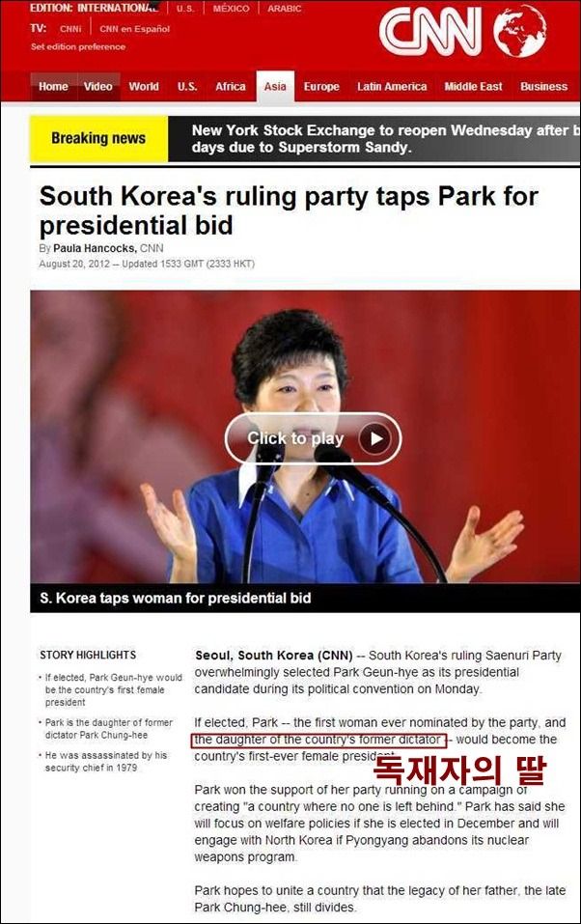Viewport: 581px width, 924px height.
Task: Click the CNN logo
Action: coord(430,34)
